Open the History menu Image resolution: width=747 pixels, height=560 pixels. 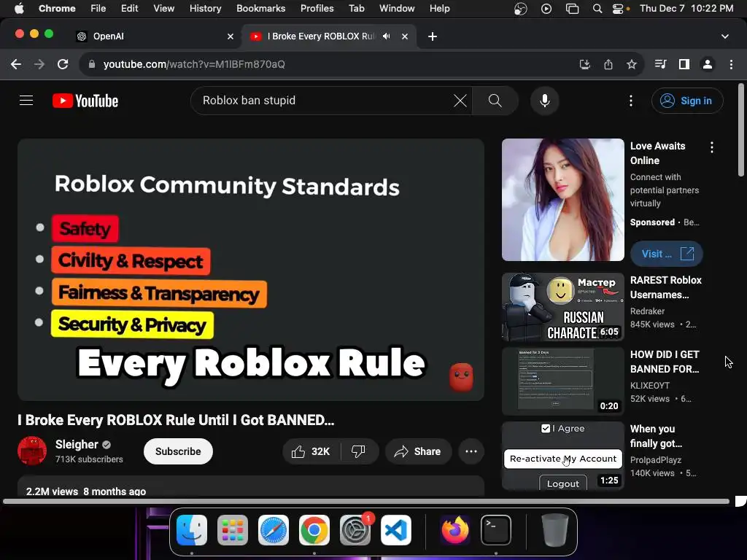click(205, 9)
